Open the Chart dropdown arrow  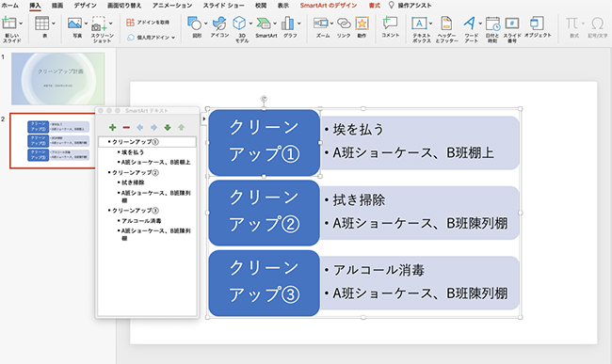click(x=299, y=24)
